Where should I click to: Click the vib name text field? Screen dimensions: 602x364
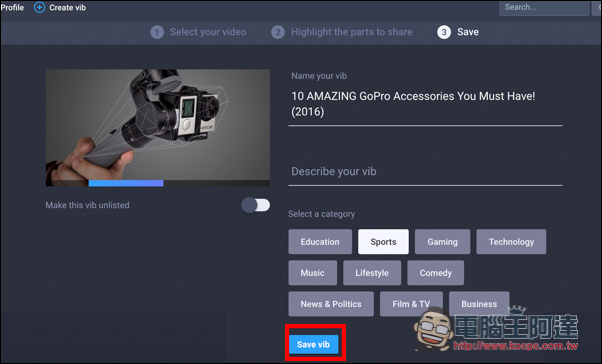[425, 104]
